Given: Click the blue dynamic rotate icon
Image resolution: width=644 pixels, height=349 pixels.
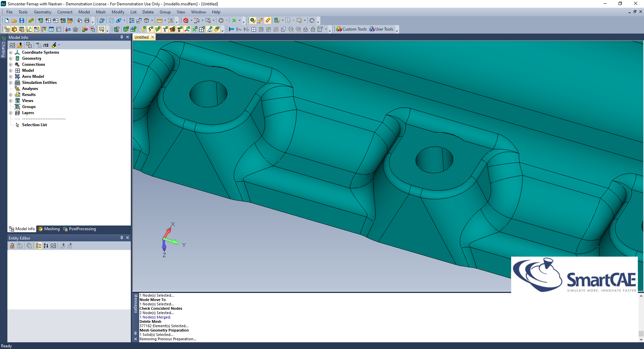Looking at the screenshot, I should [119, 20].
